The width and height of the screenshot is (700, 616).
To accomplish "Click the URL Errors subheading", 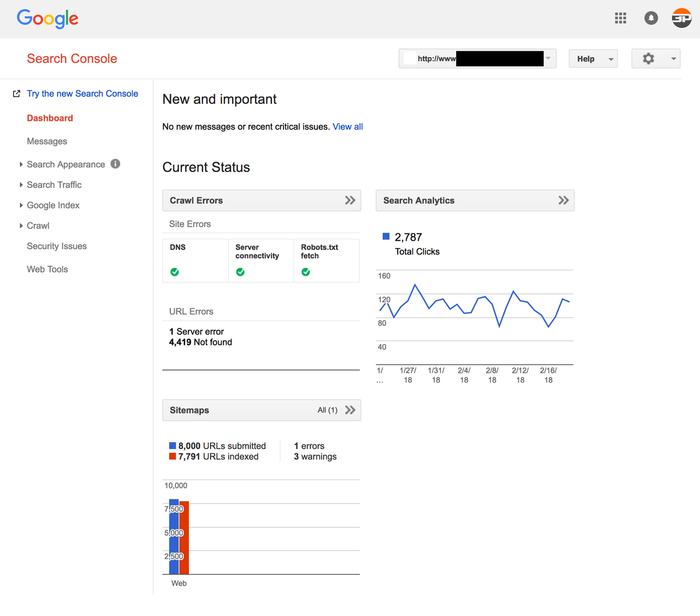I will point(191,311).
